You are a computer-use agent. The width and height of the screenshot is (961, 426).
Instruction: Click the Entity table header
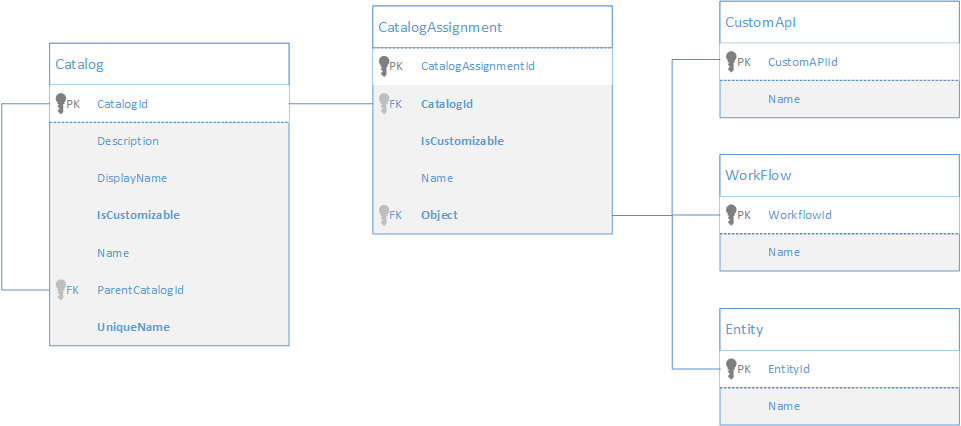(745, 329)
